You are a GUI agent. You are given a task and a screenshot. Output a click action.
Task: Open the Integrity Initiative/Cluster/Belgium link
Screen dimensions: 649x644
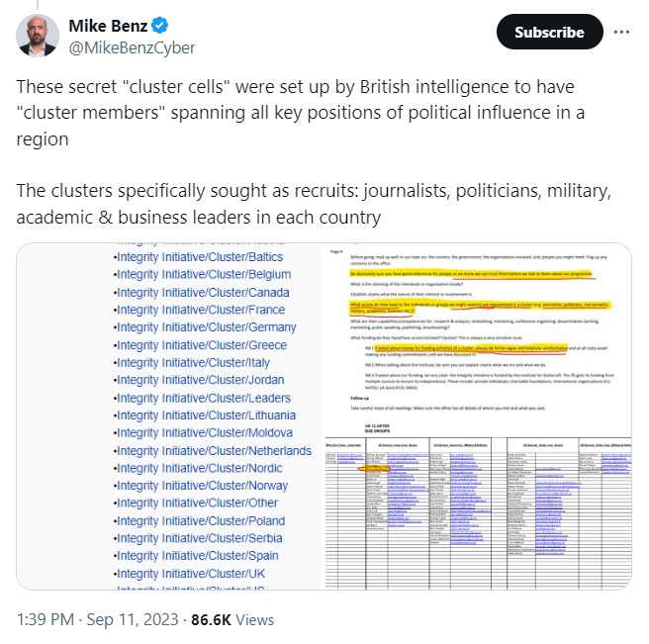click(203, 275)
